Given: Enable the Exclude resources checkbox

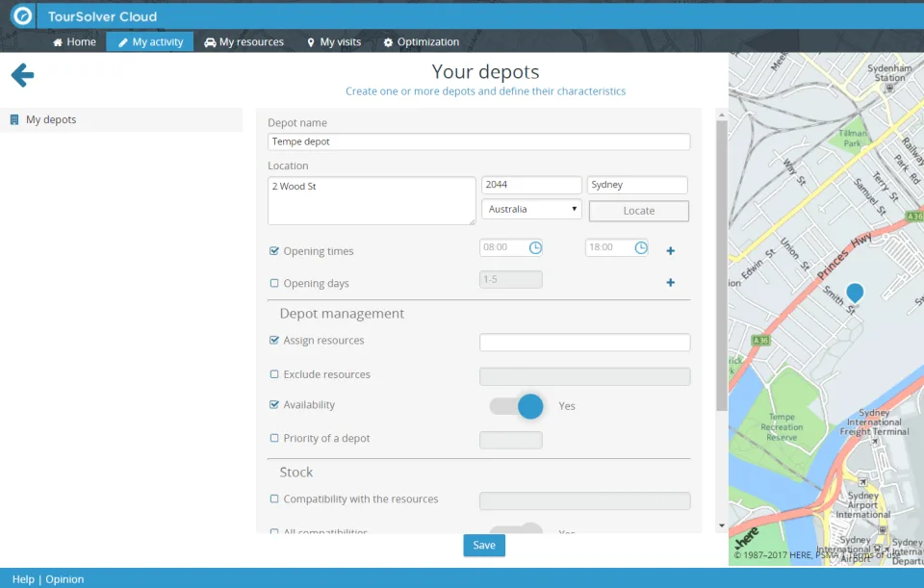Looking at the screenshot, I should pos(274,374).
